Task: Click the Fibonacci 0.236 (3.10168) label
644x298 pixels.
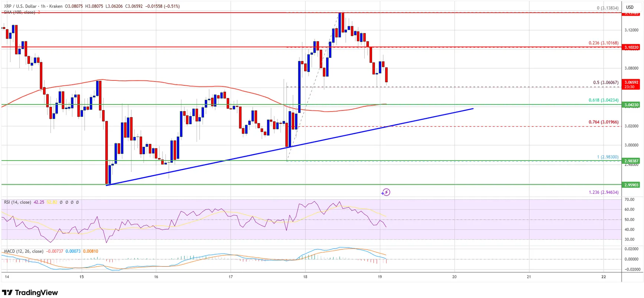Action: pos(604,43)
